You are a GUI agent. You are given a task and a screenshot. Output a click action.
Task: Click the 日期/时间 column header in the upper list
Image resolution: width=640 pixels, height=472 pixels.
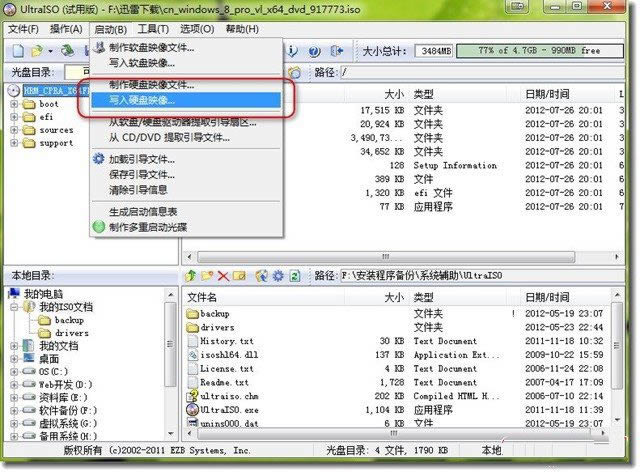pos(547,94)
